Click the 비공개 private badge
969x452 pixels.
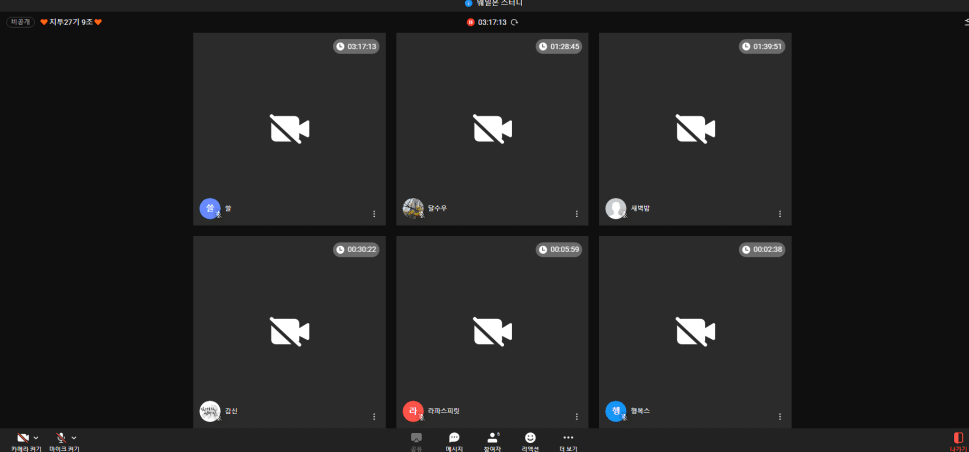click(20, 22)
